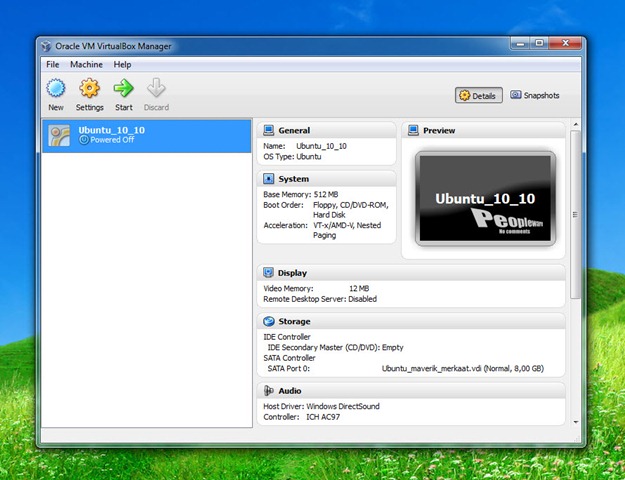
Task: Open the Storage settings header link
Action: pyautogui.click(x=294, y=321)
